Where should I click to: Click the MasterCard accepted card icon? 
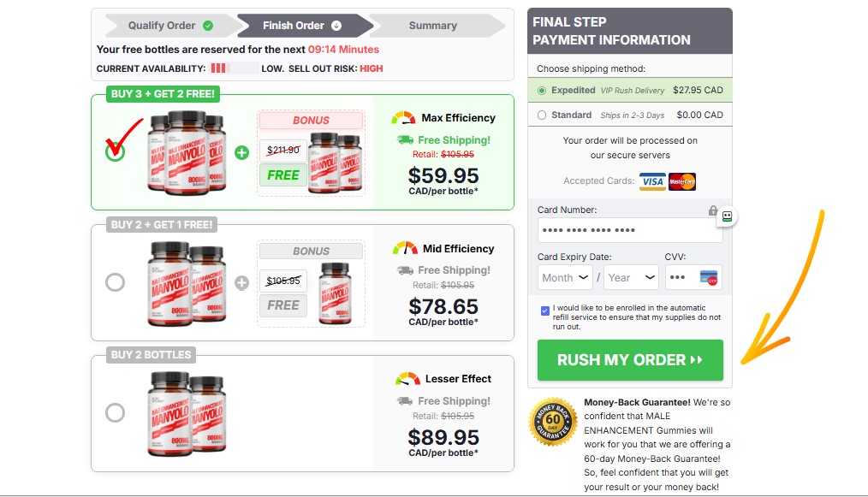(x=682, y=181)
